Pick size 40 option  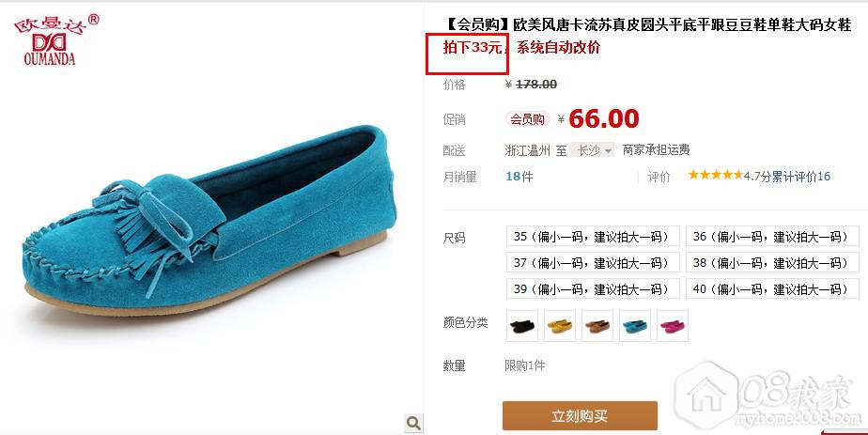(772, 288)
